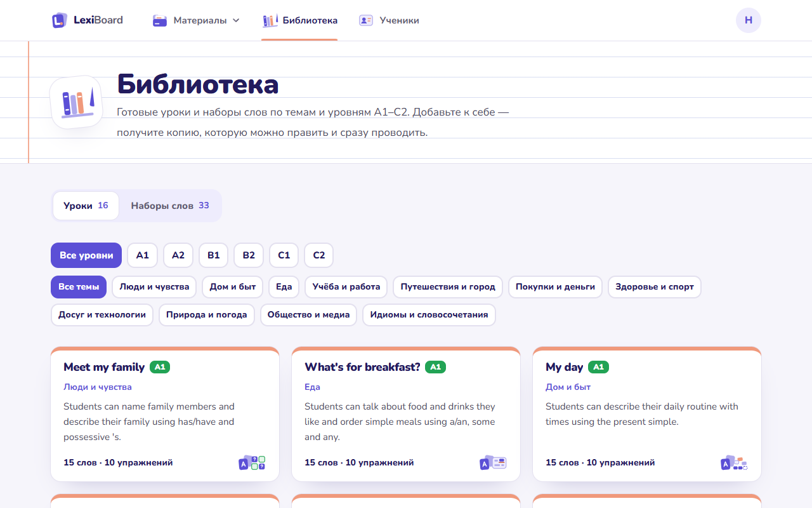Click exercise type icon on Meet my family card
Screen dimensions: 812x508
click(x=252, y=463)
